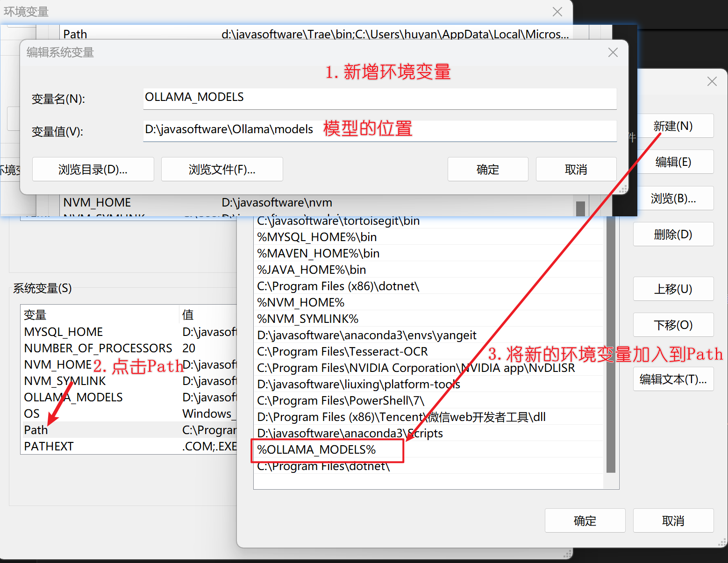Click the 变量 column header
Screen dimensions: 728x563
pyautogui.click(x=100, y=314)
